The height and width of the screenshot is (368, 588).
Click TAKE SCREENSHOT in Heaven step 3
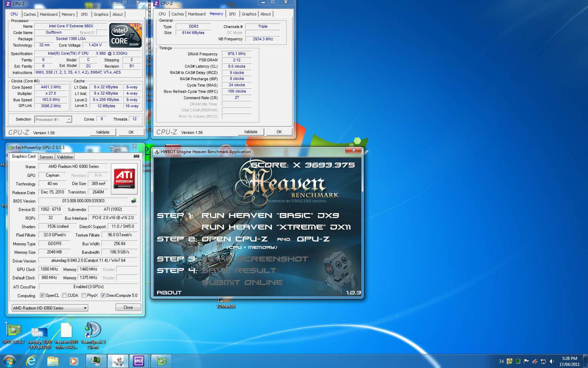point(255,259)
